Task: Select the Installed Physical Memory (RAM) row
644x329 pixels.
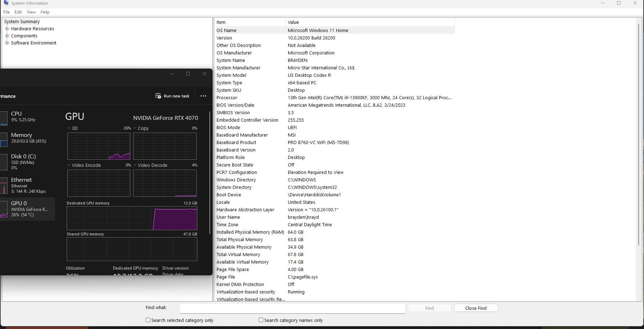Action: [x=334, y=232]
